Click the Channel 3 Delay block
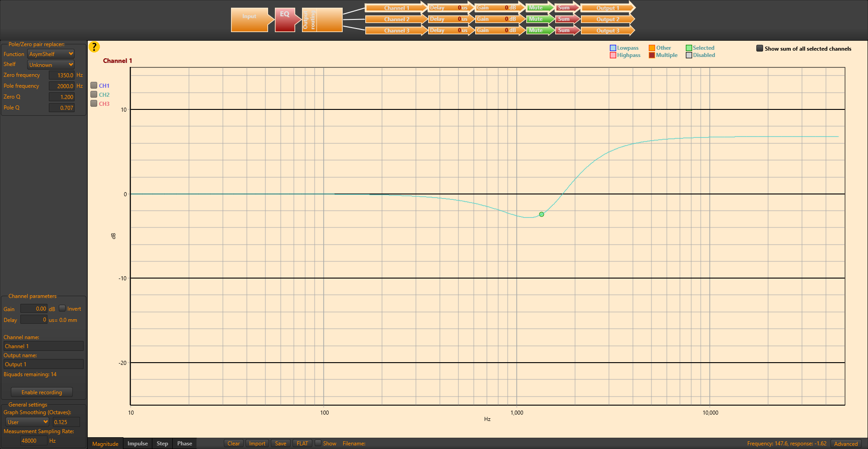 click(x=451, y=30)
